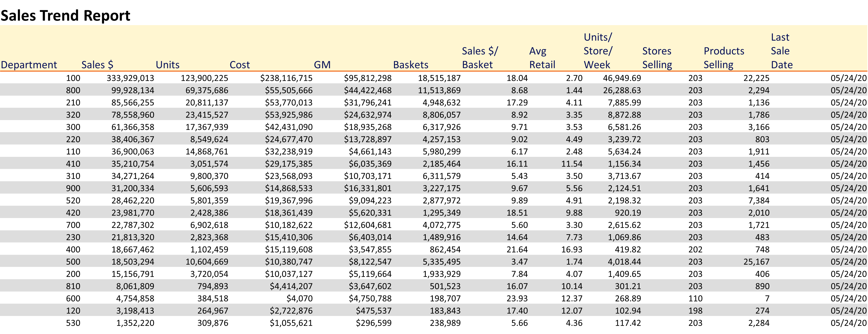The width and height of the screenshot is (868, 334).
Task: Click stores selling value 198
Action: click(x=695, y=311)
